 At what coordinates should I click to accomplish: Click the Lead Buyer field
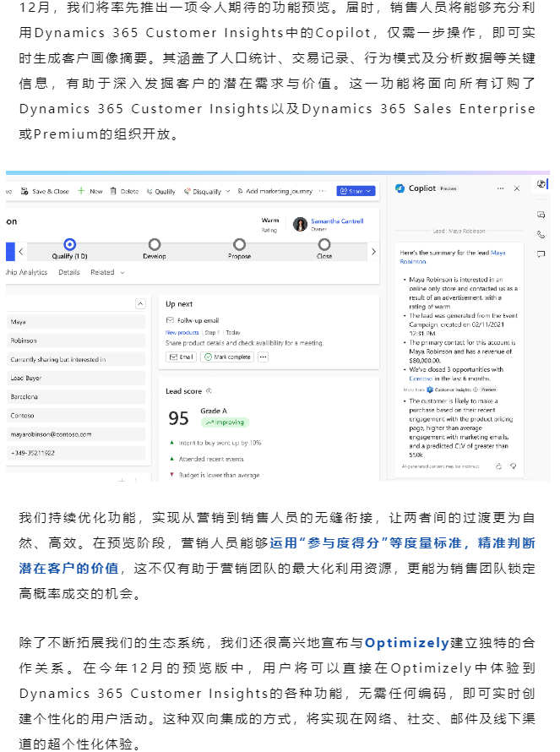[76, 378]
